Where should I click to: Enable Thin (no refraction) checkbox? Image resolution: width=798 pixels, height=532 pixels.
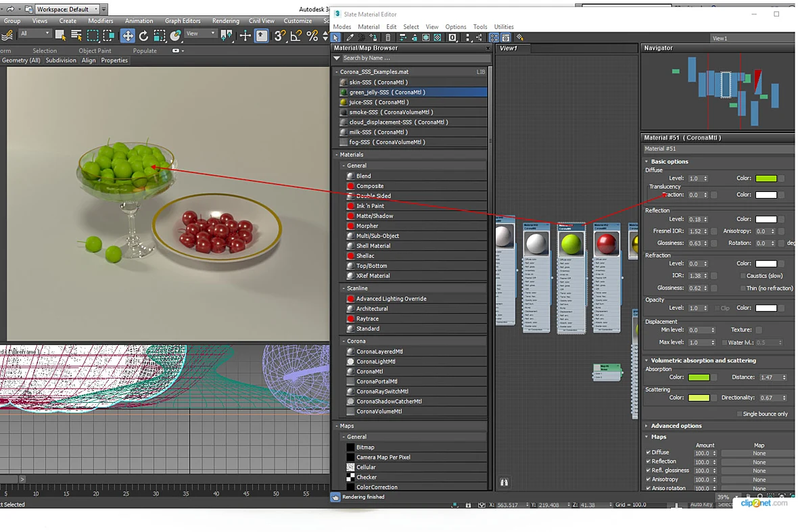[743, 288]
